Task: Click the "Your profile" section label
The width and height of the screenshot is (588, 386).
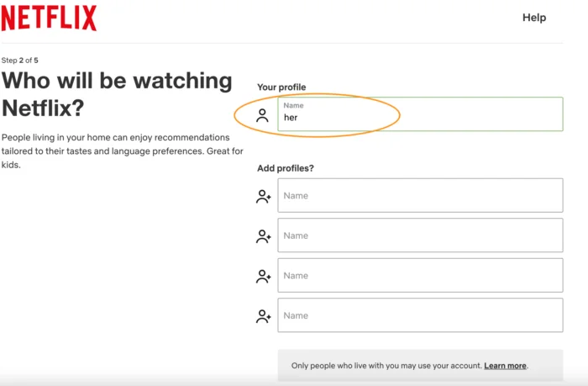Action: tap(281, 87)
